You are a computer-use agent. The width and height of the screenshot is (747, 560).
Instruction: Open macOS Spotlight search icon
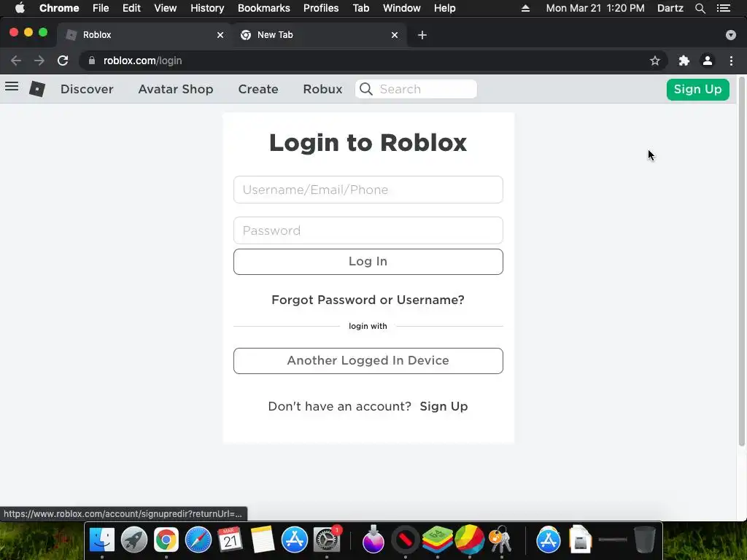pyautogui.click(x=700, y=8)
